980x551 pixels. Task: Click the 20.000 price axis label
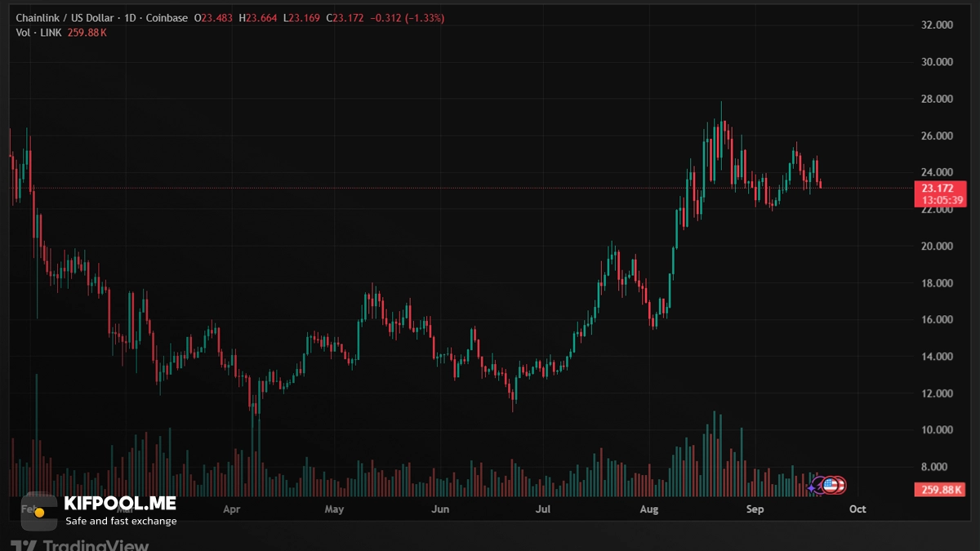(x=937, y=247)
